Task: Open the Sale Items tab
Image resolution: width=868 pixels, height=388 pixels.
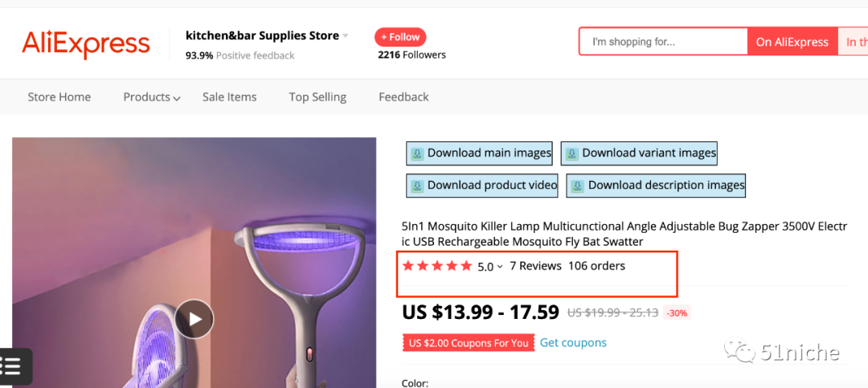Action: (x=230, y=97)
